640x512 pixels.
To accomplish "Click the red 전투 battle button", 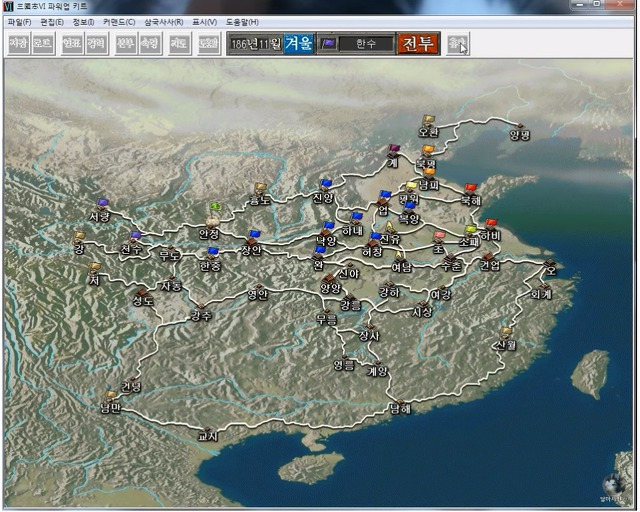I will tap(418, 43).
